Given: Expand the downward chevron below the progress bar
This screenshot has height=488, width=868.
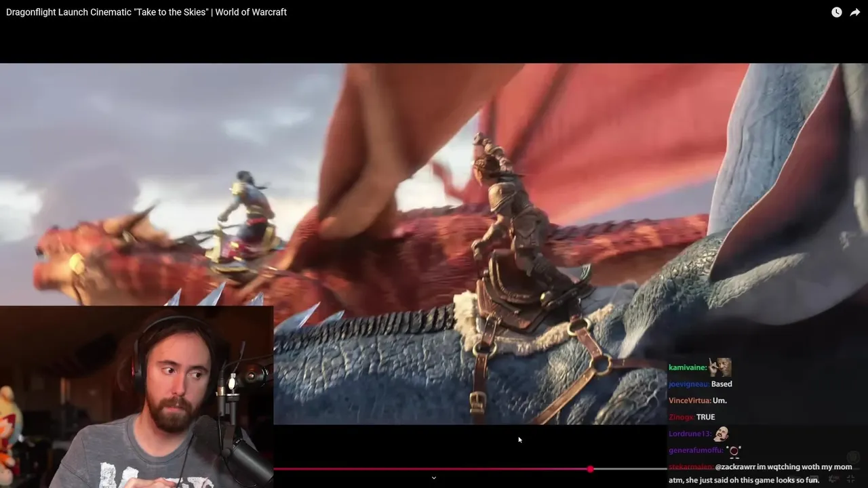Looking at the screenshot, I should tap(434, 478).
